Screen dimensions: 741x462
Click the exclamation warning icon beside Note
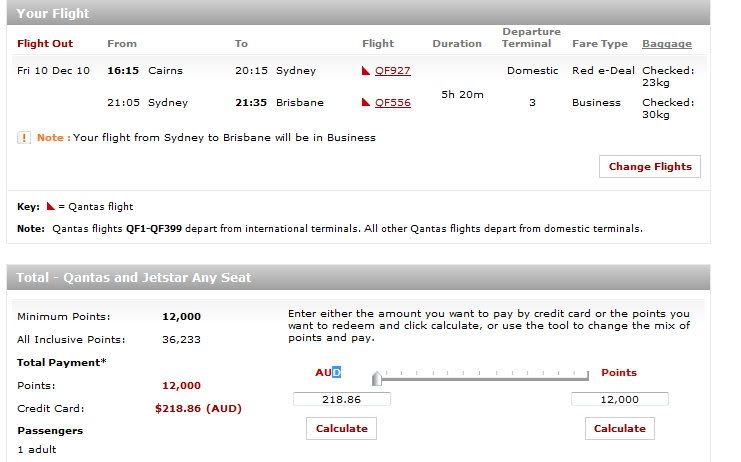(24, 137)
